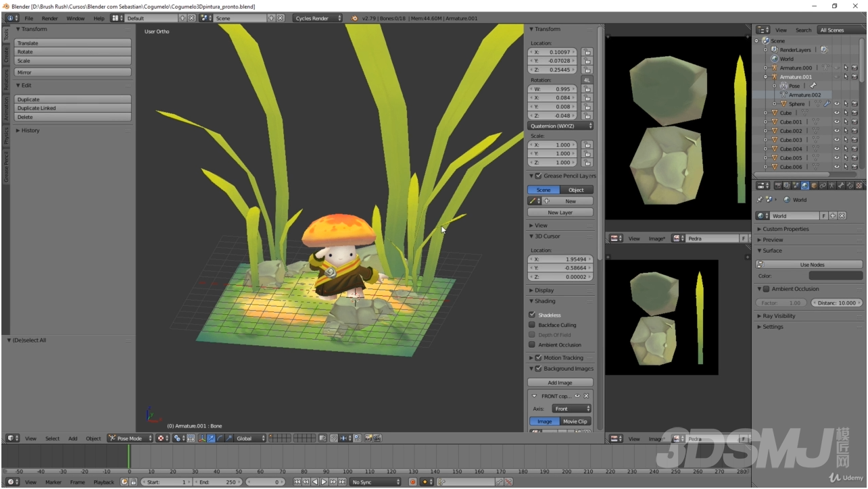The height and width of the screenshot is (489, 868).
Task: Click the Translate button
Action: coord(72,43)
